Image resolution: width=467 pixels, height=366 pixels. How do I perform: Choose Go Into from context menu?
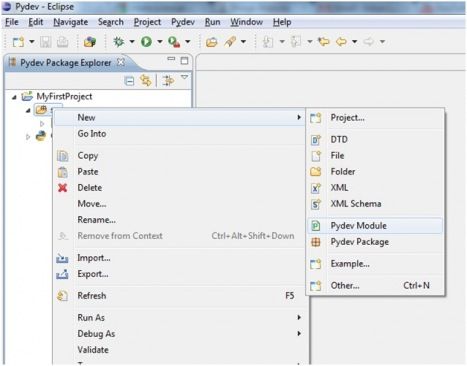(x=179, y=134)
